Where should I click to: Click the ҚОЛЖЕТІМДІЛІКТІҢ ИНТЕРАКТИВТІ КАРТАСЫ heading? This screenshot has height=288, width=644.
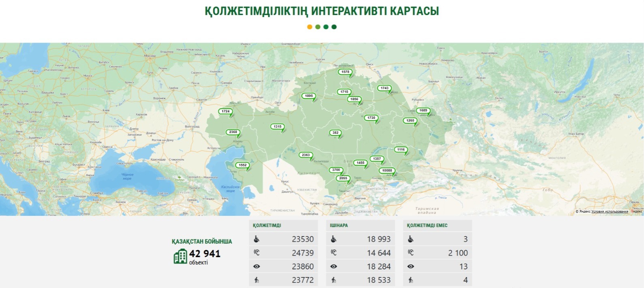click(322, 11)
